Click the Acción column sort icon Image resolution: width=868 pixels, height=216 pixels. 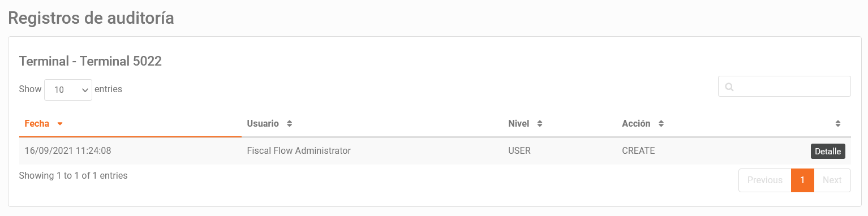[661, 124]
